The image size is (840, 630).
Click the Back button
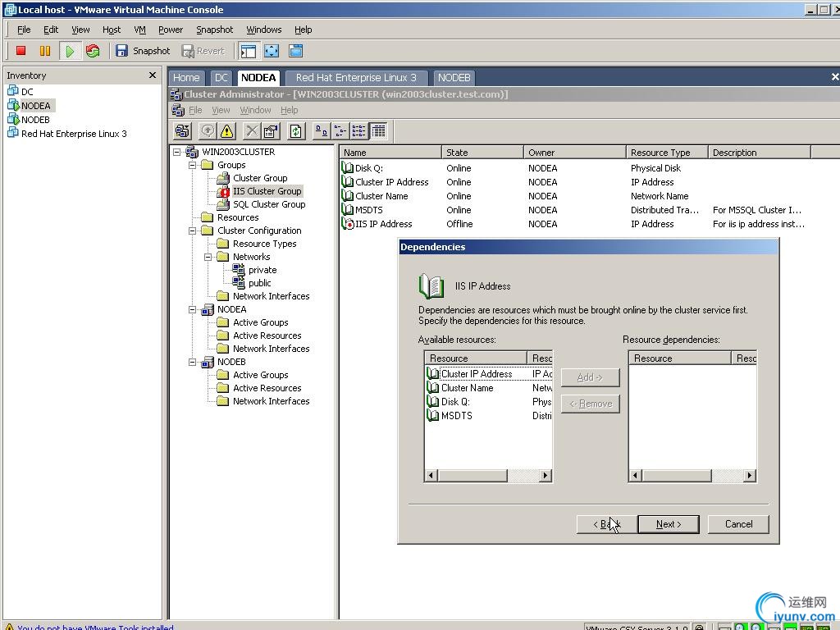[607, 524]
